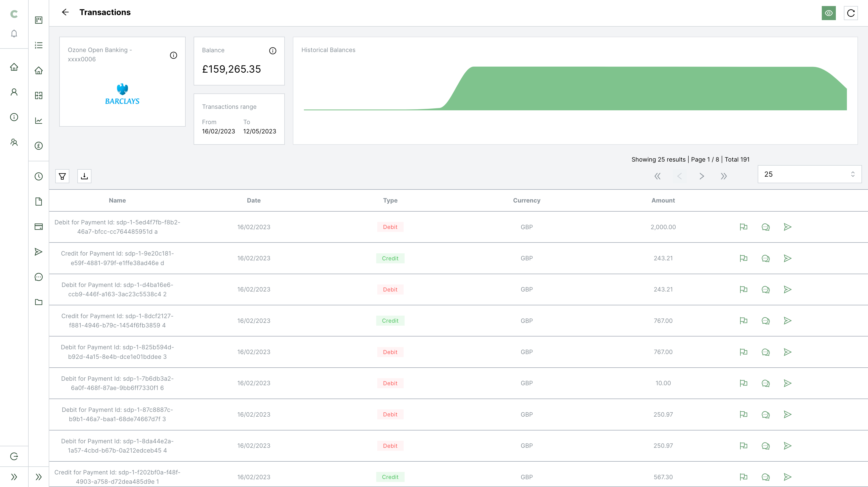Open the chart analytics sidebar icon
Image resolution: width=868 pixels, height=487 pixels.
[39, 121]
